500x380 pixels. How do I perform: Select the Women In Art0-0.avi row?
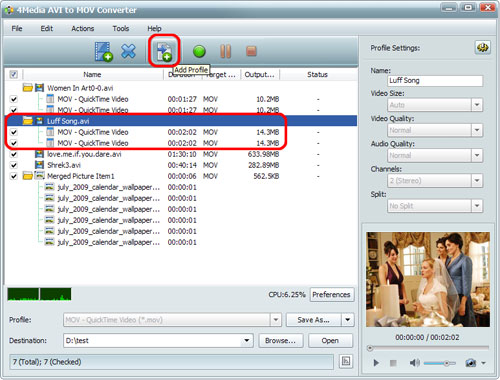181,88
